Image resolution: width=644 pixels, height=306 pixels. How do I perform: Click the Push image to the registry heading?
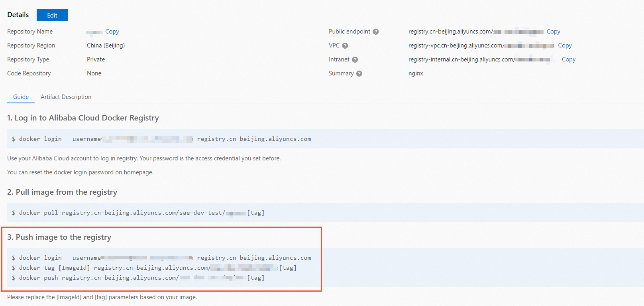[59, 237]
